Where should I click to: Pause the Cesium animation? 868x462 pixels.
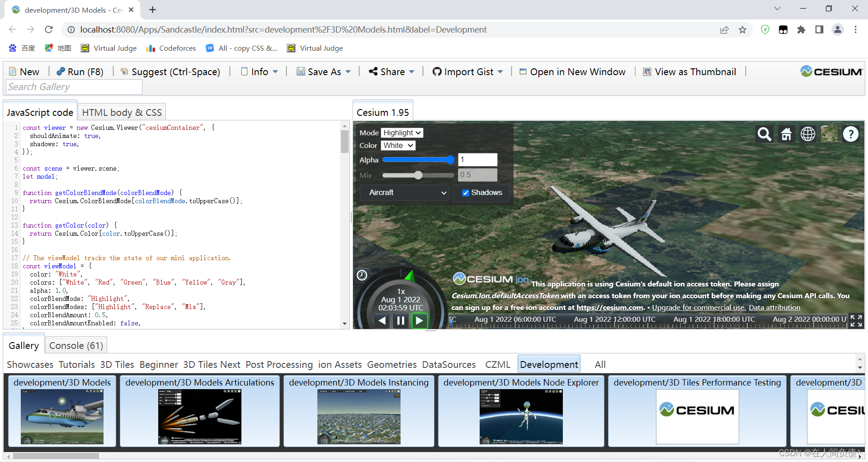pos(401,320)
